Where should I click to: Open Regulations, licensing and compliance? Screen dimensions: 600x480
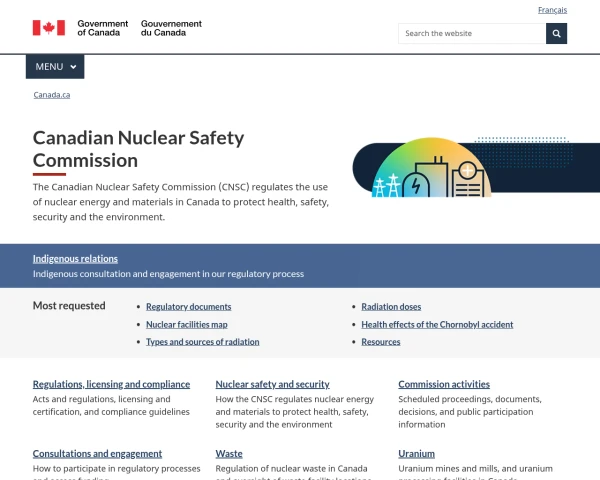[111, 384]
